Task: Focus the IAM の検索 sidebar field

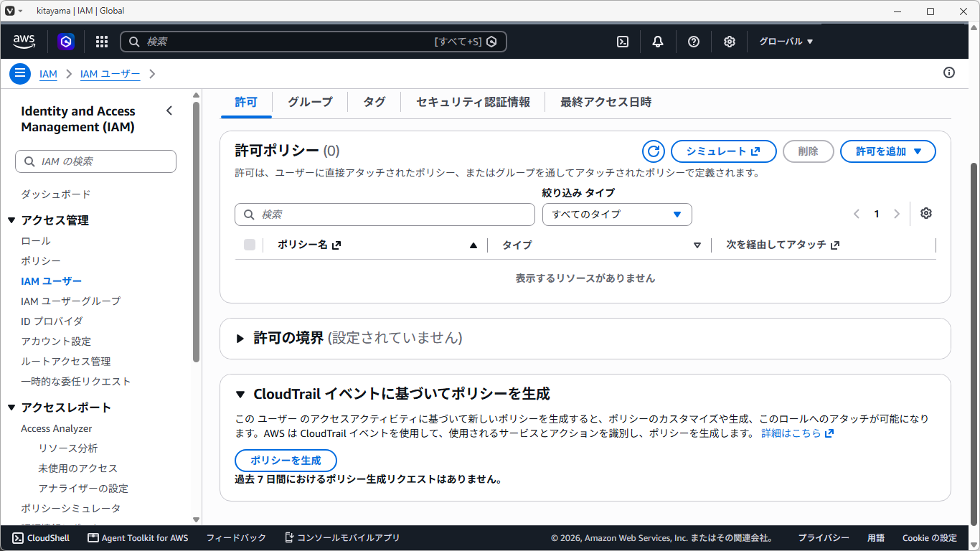Action: pyautogui.click(x=95, y=161)
